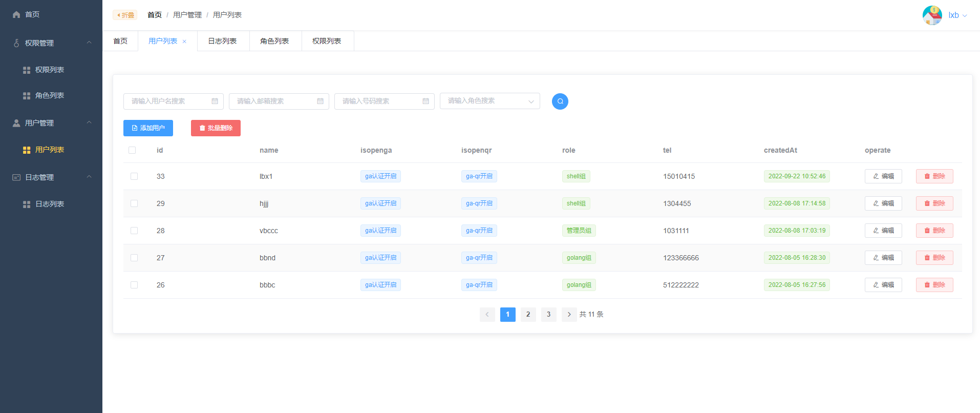Click the user management person icon
This screenshot has height=413, width=980.
[16, 123]
